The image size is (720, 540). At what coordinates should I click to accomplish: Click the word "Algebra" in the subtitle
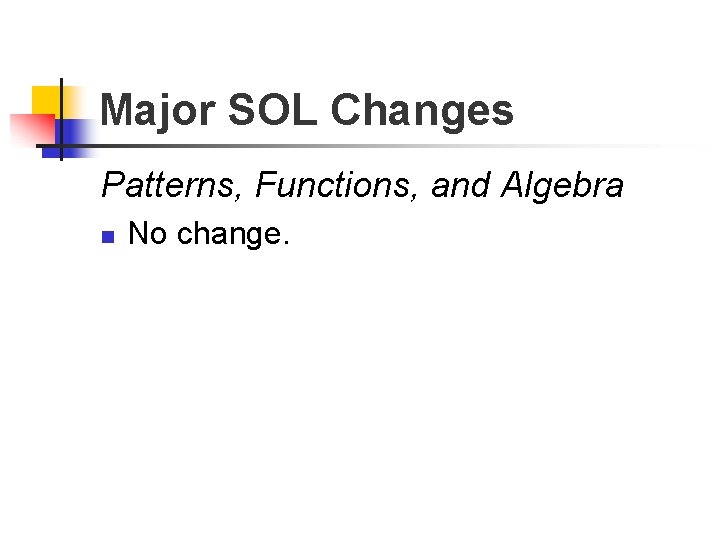point(563,185)
